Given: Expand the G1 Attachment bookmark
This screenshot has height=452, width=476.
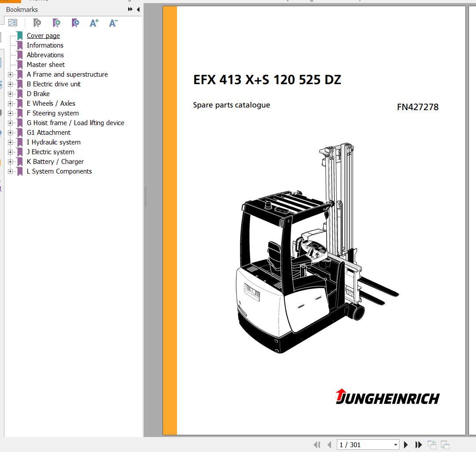Looking at the screenshot, I should point(10,133).
